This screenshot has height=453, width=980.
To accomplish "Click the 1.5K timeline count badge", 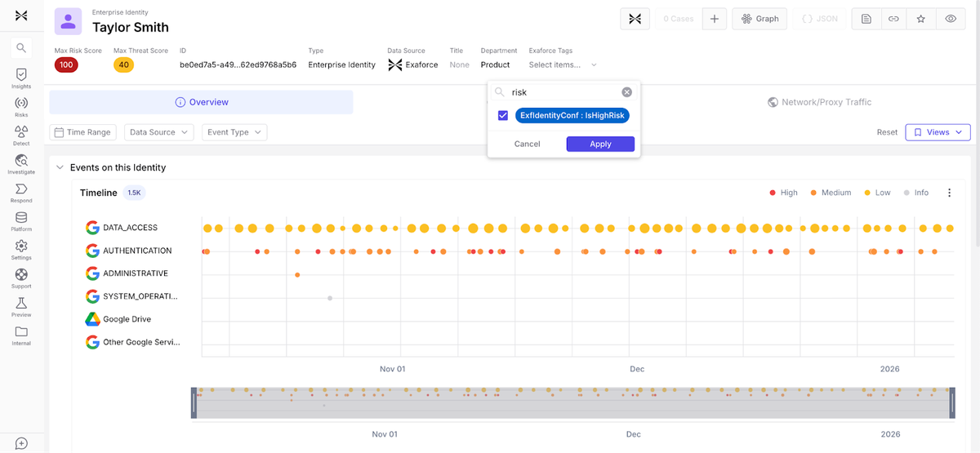I will [134, 193].
